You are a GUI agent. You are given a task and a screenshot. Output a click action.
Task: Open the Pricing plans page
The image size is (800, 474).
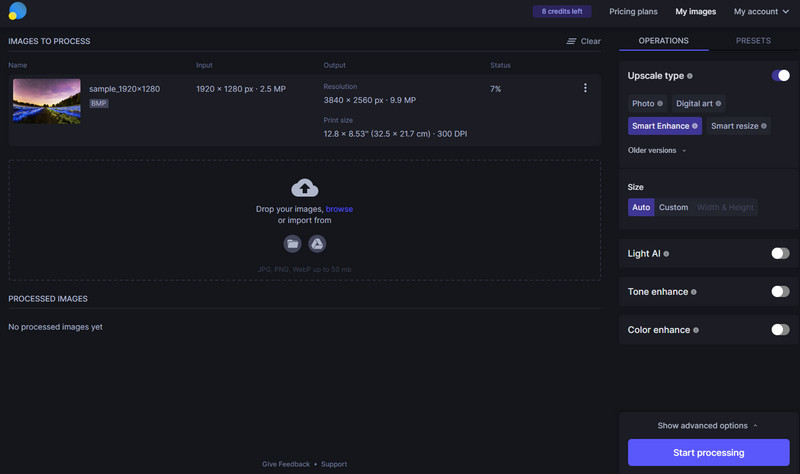click(x=636, y=12)
